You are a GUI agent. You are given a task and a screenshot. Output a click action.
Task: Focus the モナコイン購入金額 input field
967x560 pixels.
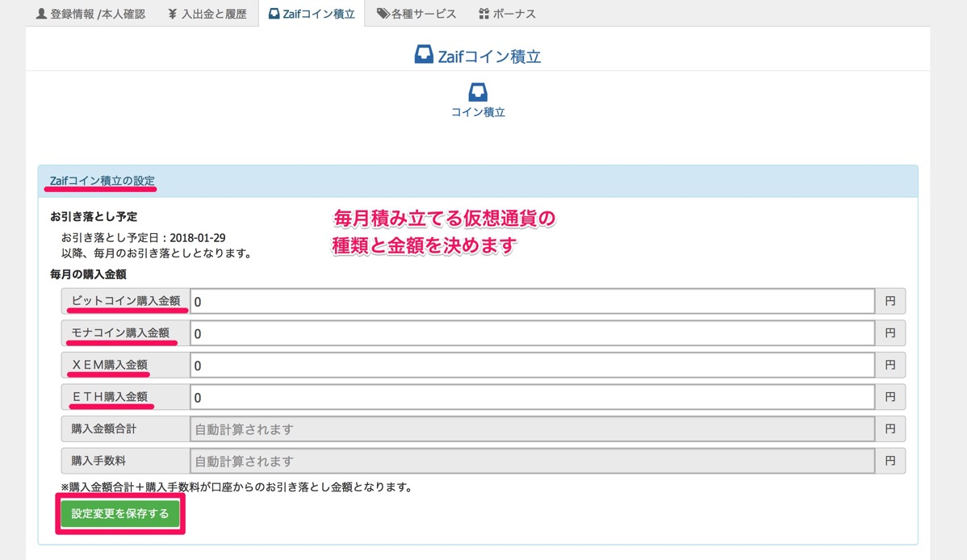pyautogui.click(x=532, y=333)
